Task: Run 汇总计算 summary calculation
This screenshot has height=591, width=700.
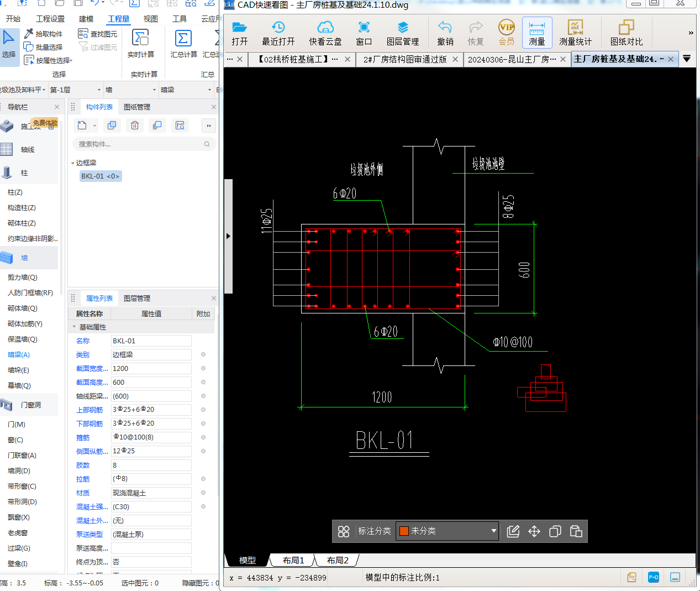Action: (x=183, y=44)
